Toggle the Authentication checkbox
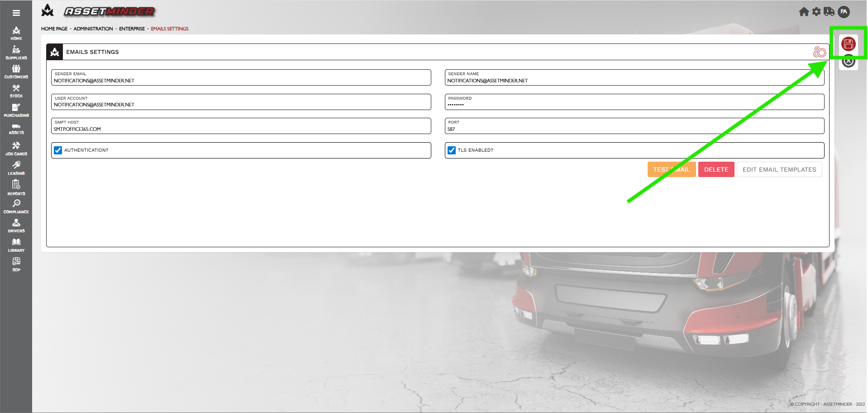Viewport: 868px width, 413px height. 58,150
